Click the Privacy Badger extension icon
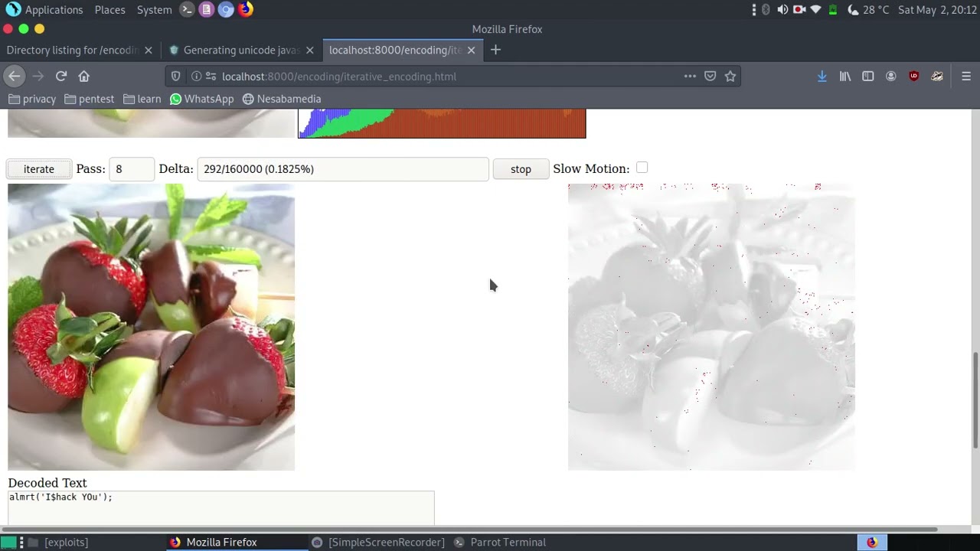 point(937,76)
